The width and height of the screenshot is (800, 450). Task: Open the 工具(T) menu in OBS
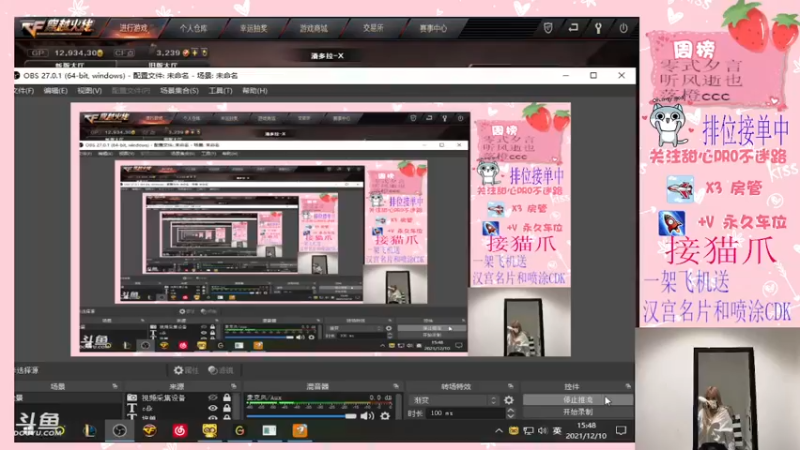pyautogui.click(x=220, y=90)
